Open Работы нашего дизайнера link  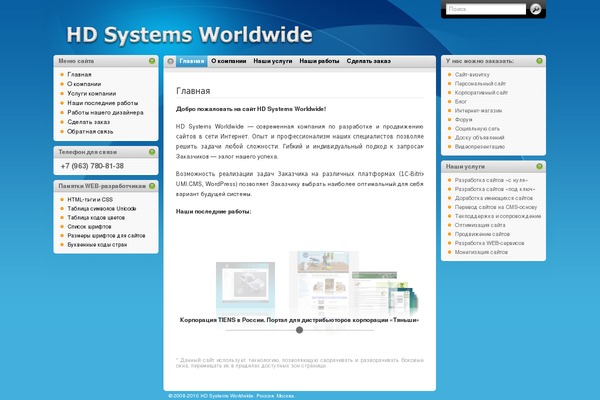[x=105, y=113]
